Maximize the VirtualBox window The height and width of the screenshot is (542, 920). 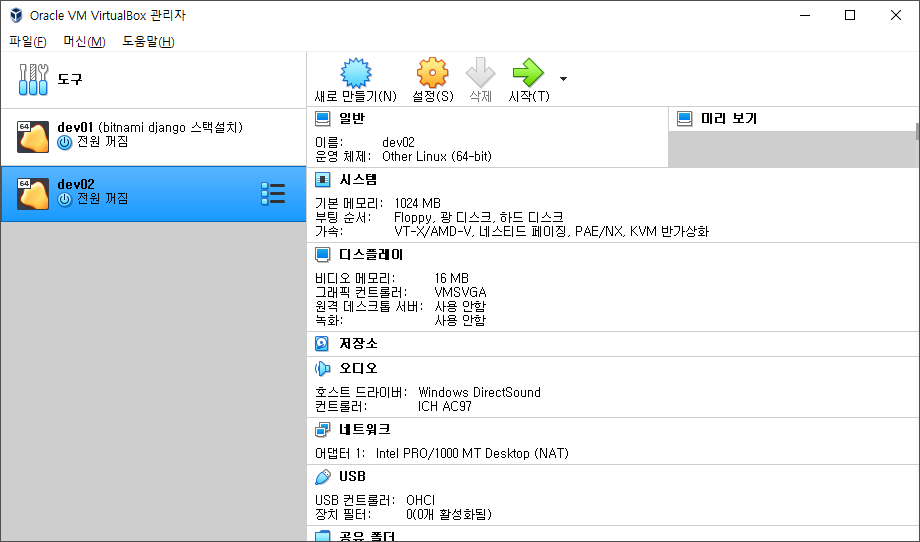[x=850, y=15]
